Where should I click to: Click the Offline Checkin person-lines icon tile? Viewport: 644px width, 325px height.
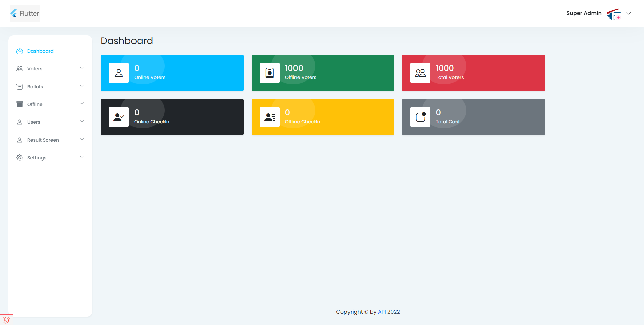point(270,117)
